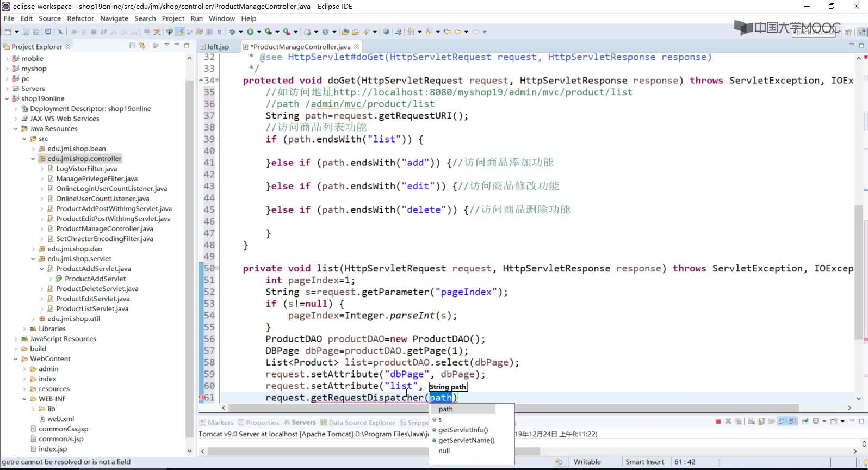Expand the admin folder under WebContent
868x470 pixels.
click(x=24, y=369)
